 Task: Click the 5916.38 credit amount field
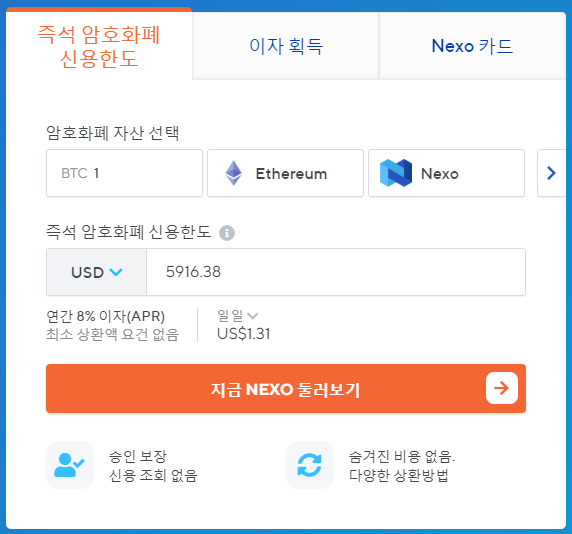pyautogui.click(x=336, y=272)
